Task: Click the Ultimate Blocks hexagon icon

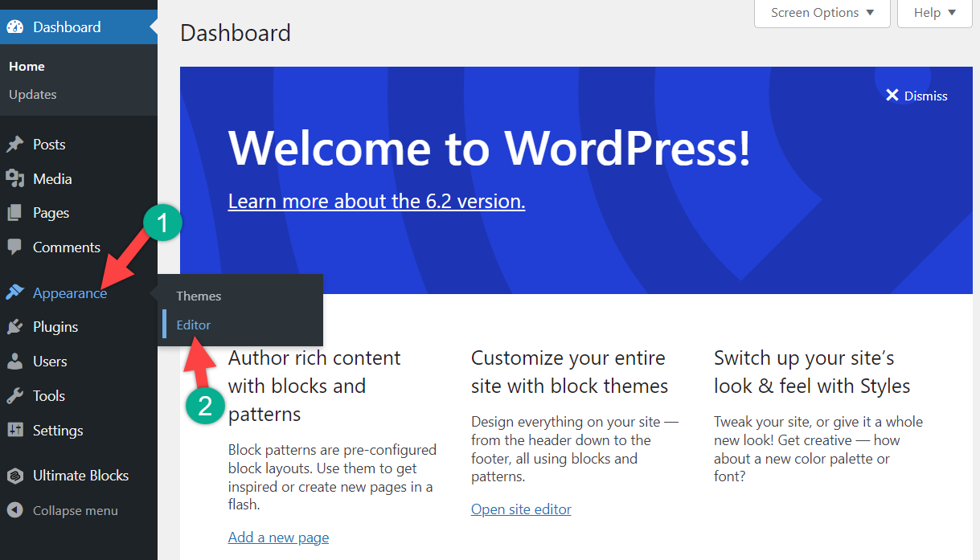Action: click(15, 476)
